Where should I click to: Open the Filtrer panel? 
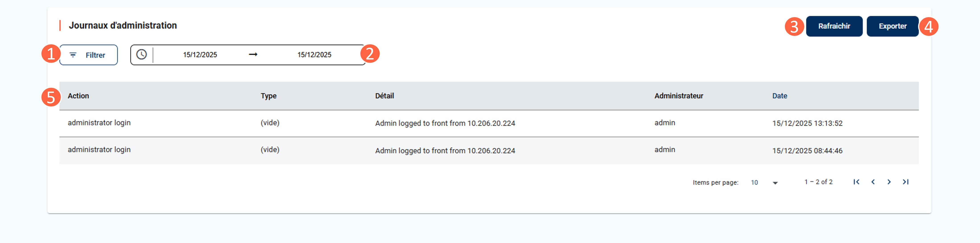tap(88, 55)
